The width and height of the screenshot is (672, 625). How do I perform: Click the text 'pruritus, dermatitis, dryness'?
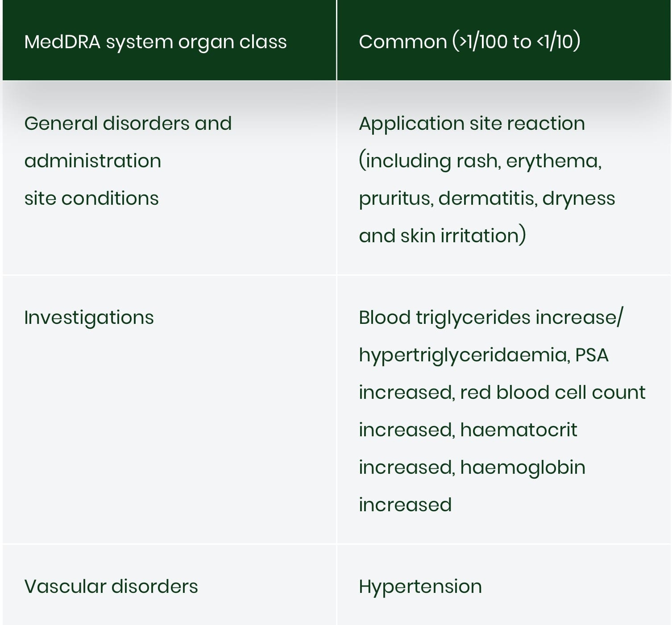tap(487, 199)
